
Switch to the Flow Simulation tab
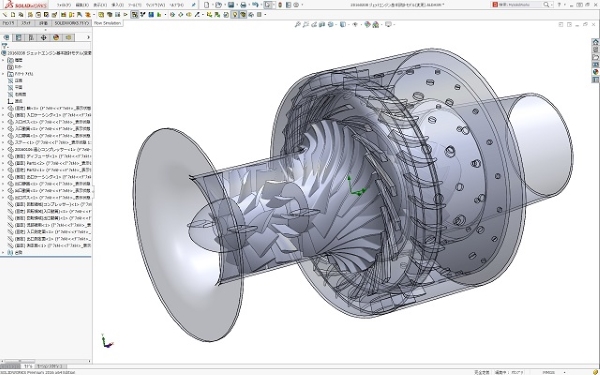click(107, 23)
